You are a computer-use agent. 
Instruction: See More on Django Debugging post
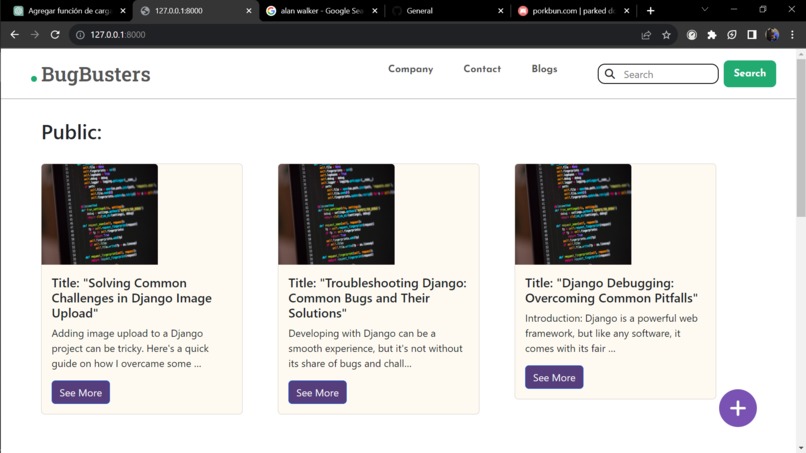(x=554, y=377)
